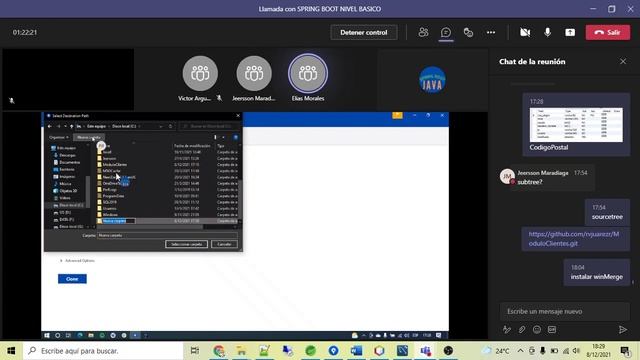640x360 pixels.
Task: Open Microsoft Teams from the taskbar
Action: tap(425, 351)
